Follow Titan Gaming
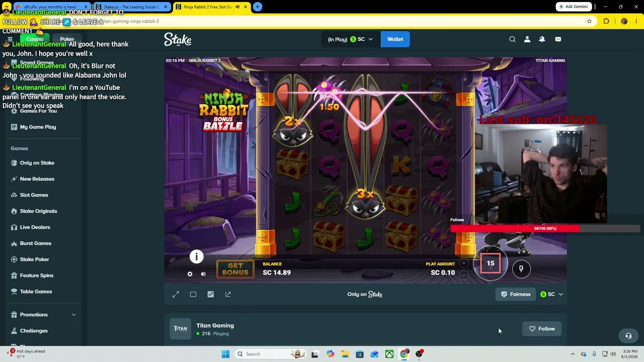Image resolution: width=644 pixels, height=362 pixels. [542, 329]
